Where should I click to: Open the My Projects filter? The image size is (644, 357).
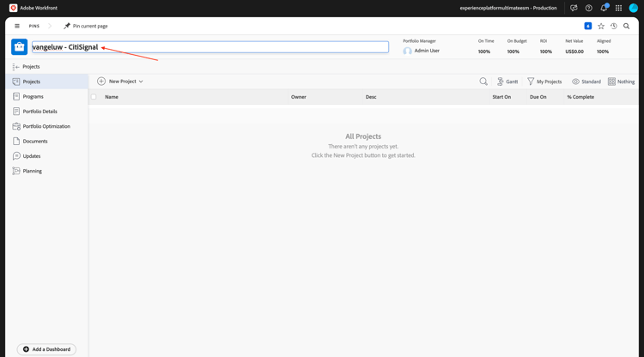point(544,82)
